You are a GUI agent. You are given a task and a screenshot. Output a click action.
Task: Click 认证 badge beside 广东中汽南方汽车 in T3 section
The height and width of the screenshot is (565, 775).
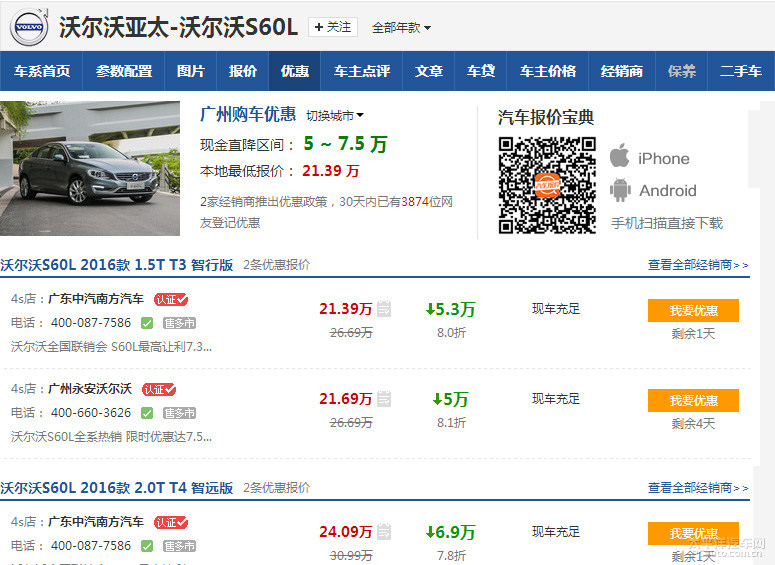tap(171, 300)
